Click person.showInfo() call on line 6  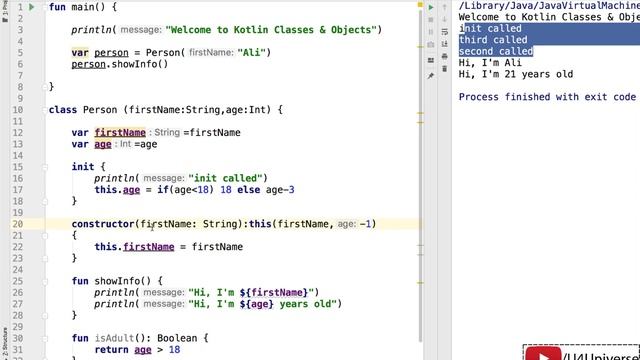pos(120,64)
